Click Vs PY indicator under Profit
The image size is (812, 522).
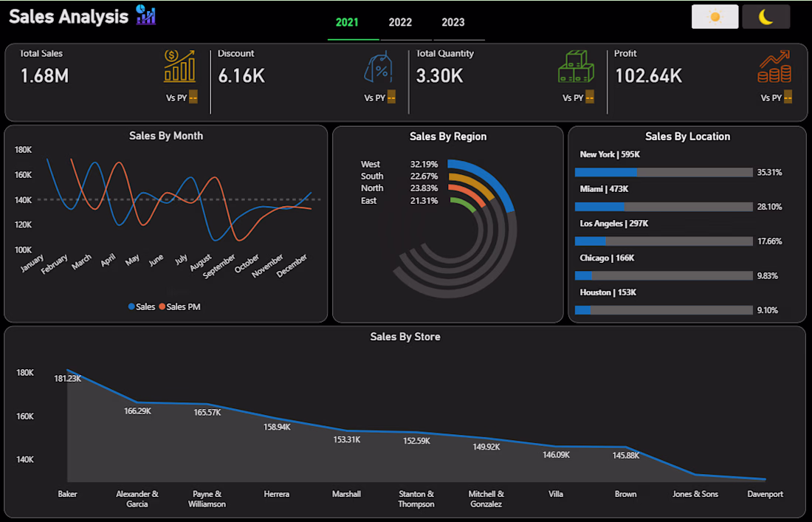click(x=777, y=97)
